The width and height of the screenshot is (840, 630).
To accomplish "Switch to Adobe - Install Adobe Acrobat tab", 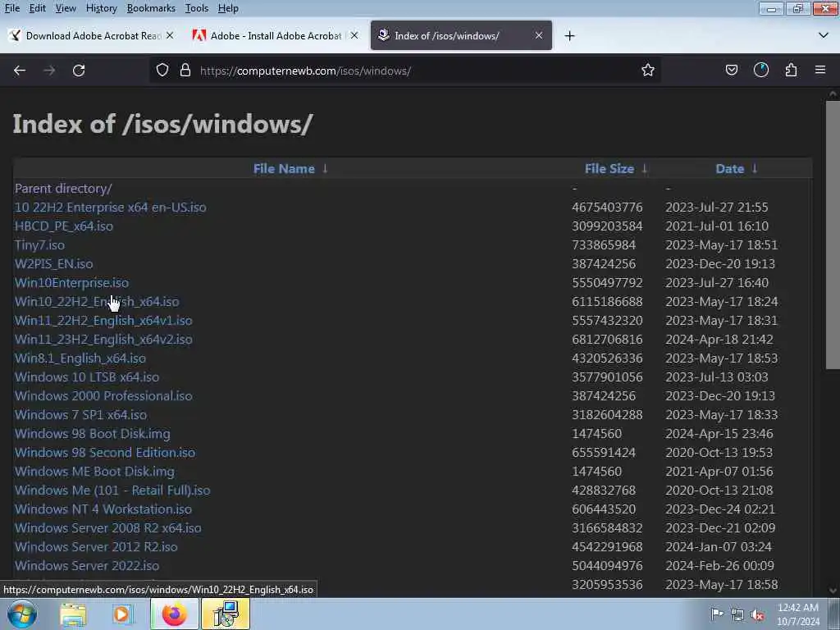I will [276, 35].
